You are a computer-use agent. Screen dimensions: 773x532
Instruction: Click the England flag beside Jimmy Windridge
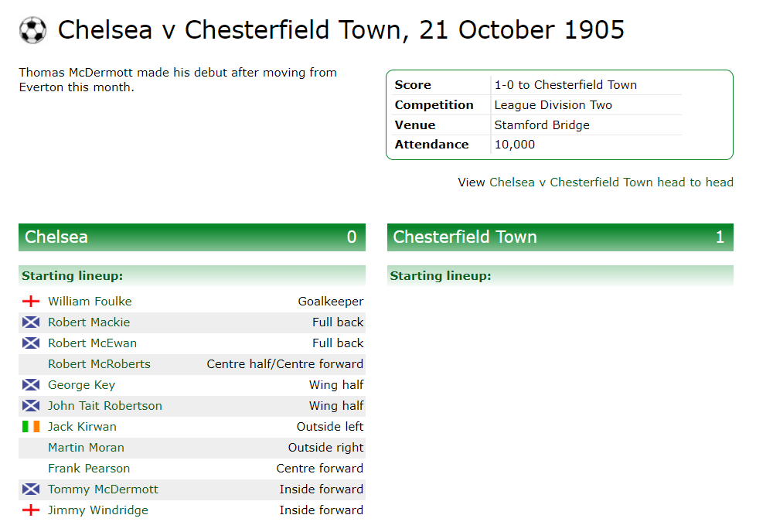31,510
